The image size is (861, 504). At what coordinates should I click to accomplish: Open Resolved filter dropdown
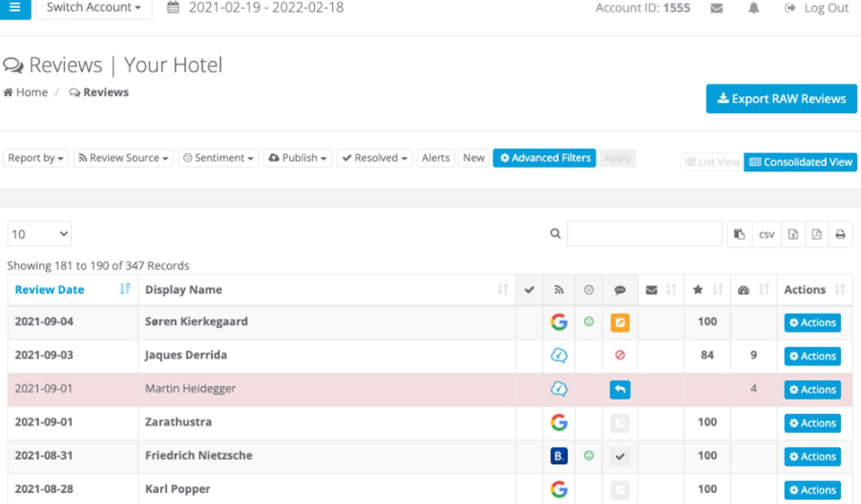(x=375, y=158)
